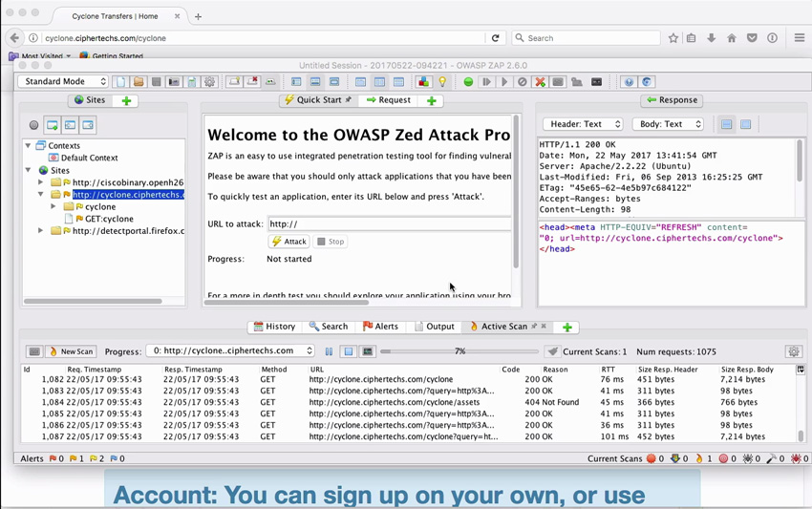Open the History tab
The width and height of the screenshot is (812, 509).
point(274,327)
